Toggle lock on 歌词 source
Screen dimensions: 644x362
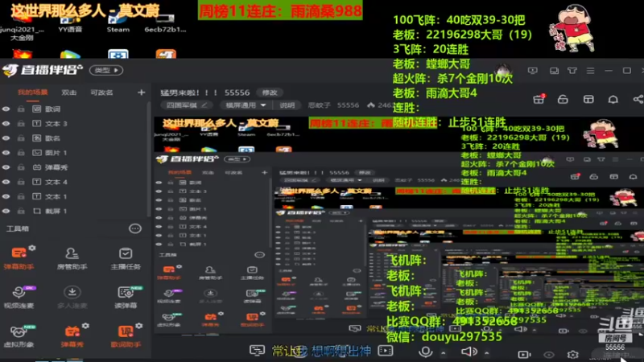click(x=21, y=109)
